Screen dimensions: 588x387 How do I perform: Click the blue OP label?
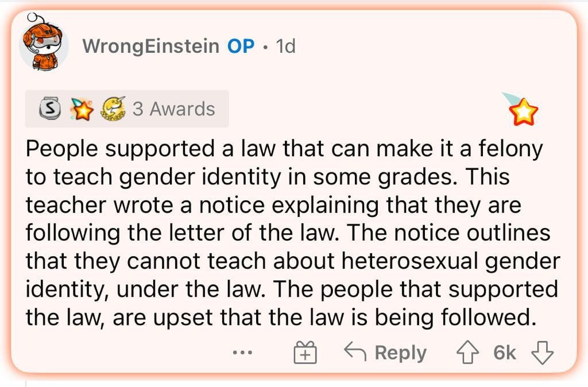click(241, 47)
